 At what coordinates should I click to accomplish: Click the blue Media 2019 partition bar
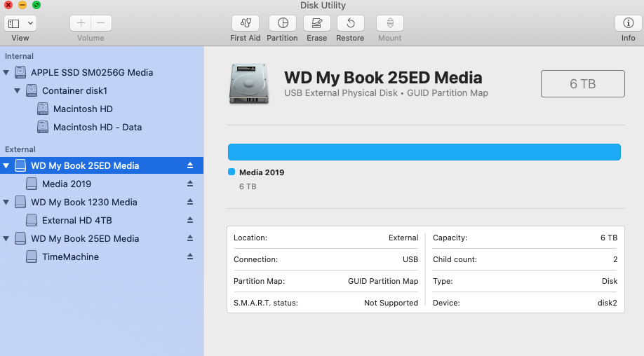[x=424, y=152]
